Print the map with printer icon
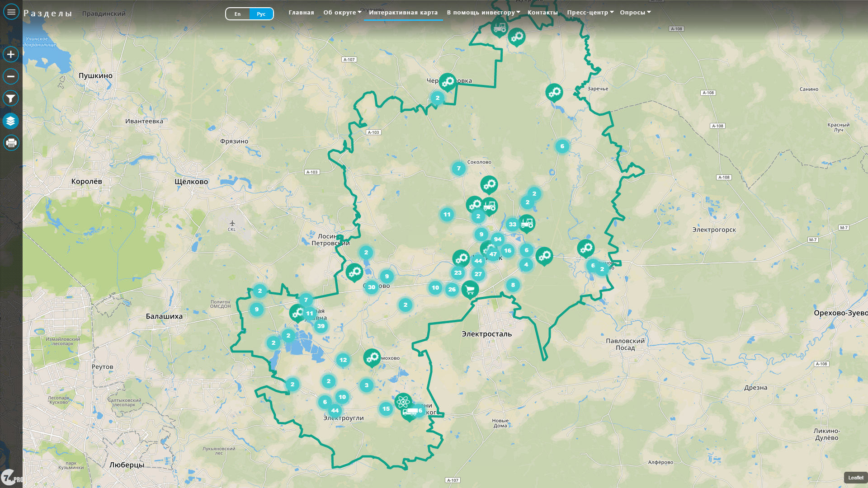Screen dimensions: 868x488 click(11, 143)
